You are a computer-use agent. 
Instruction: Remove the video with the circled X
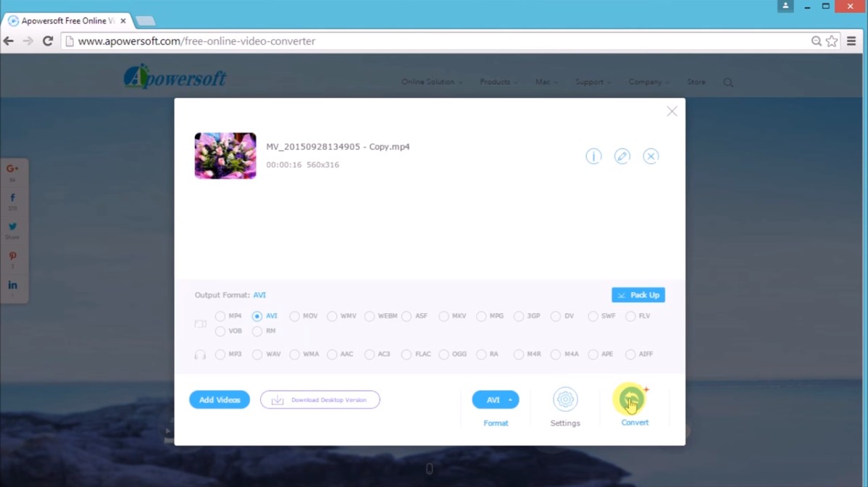tap(651, 156)
